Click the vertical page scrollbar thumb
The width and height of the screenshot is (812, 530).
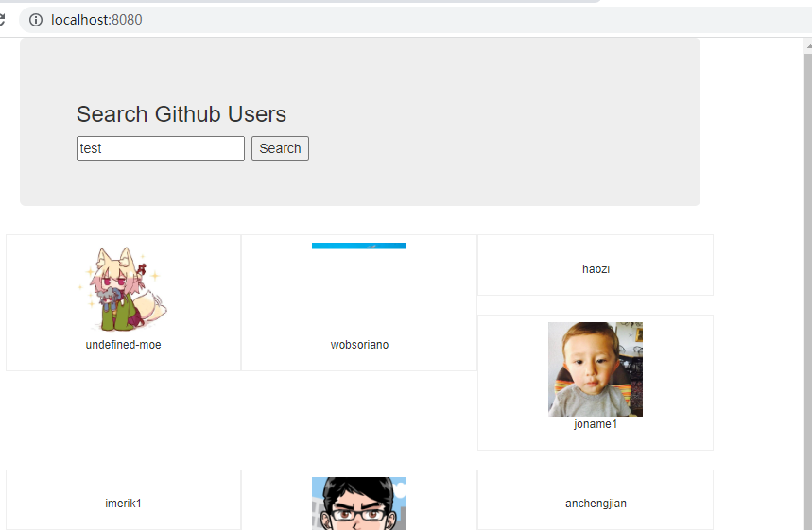tap(807, 283)
